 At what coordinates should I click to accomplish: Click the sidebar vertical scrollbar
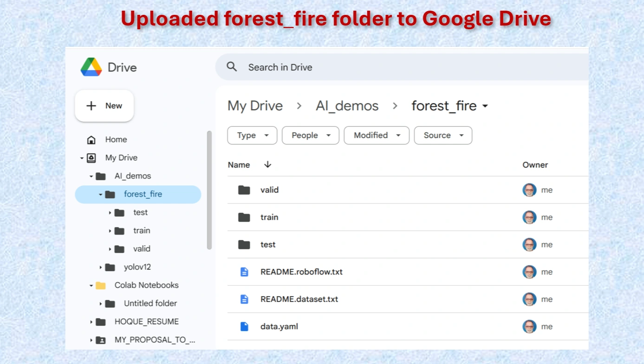tap(209, 190)
